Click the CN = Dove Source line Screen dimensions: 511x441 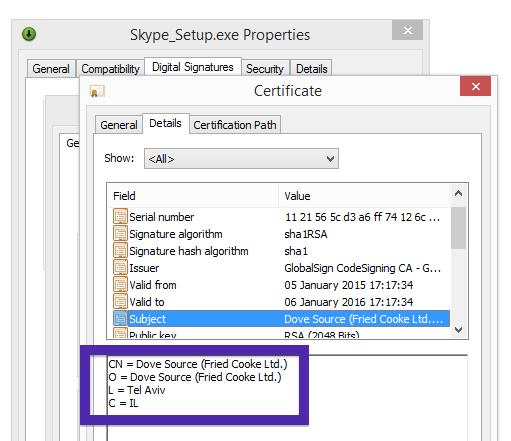pyautogui.click(x=198, y=364)
